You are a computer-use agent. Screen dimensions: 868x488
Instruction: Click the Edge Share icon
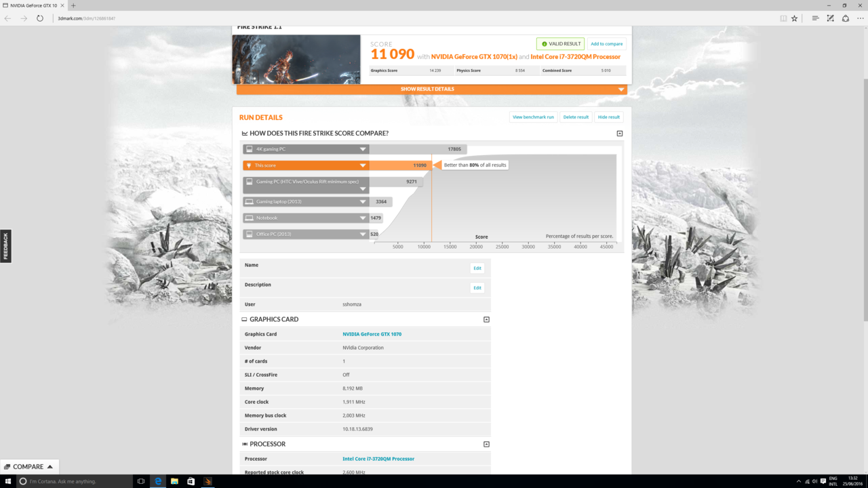(846, 18)
